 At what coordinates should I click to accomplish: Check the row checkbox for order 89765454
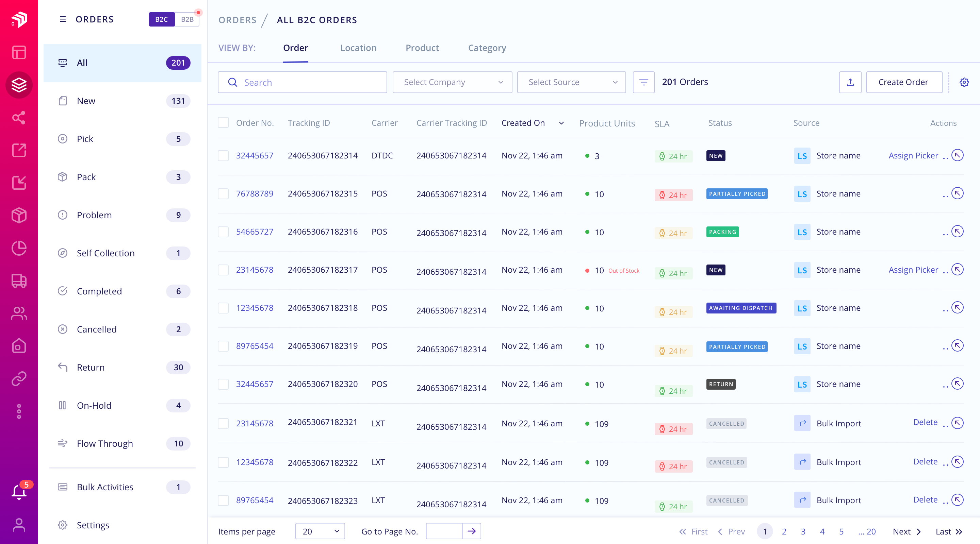tap(223, 346)
